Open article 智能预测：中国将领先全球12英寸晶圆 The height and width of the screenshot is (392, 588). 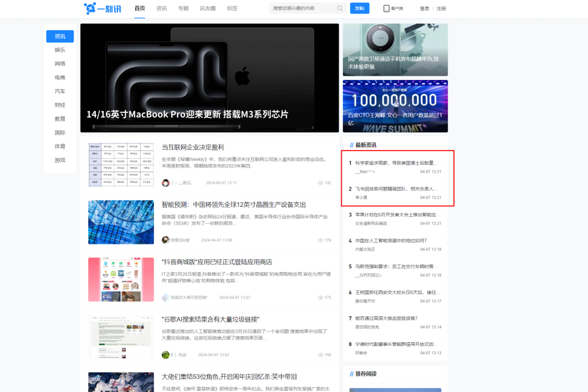coord(233,205)
